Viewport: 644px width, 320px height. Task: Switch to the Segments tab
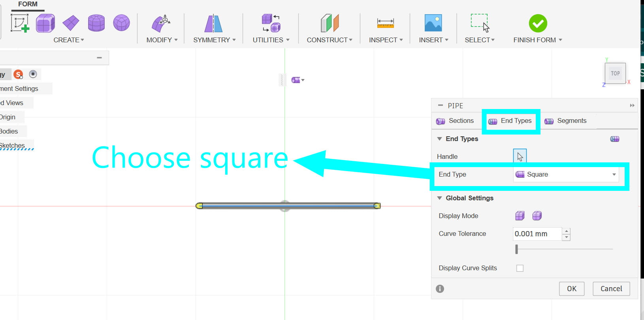(x=566, y=121)
